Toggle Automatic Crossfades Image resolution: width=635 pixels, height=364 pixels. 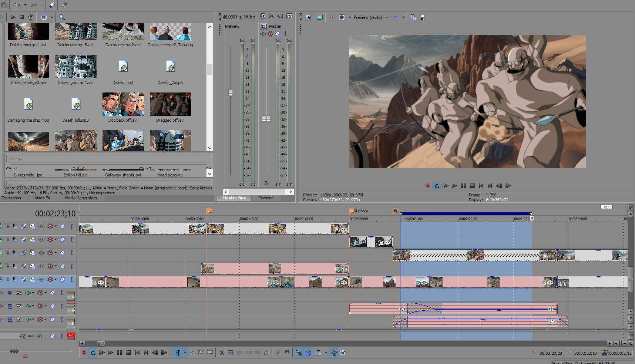308,353
